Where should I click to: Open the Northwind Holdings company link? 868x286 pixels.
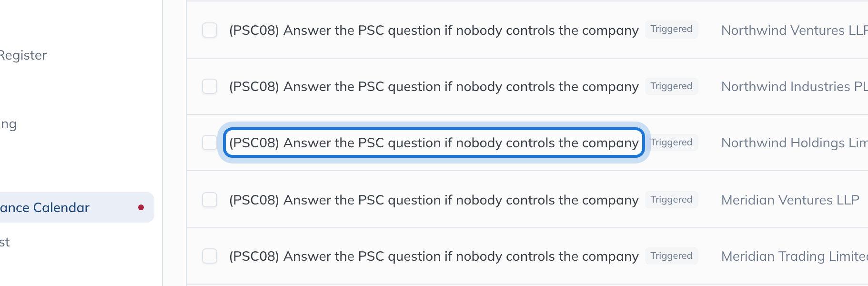tap(794, 143)
